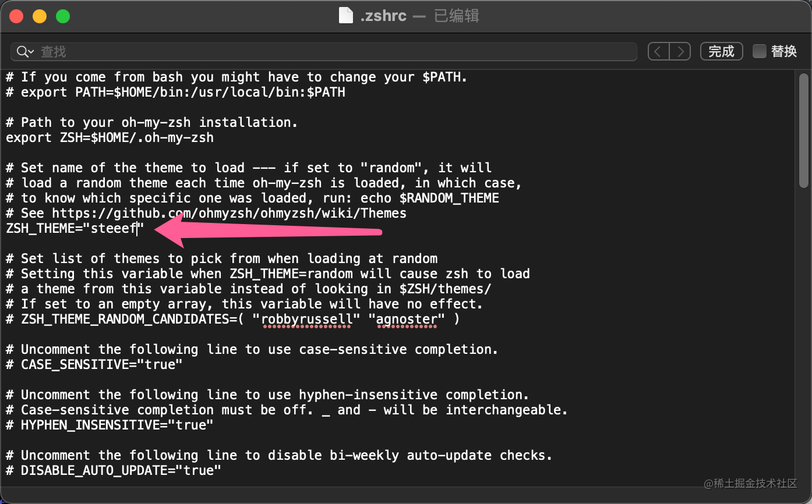The height and width of the screenshot is (504, 812).
Task: Click the "If you come from bash" comment line
Action: point(237,77)
